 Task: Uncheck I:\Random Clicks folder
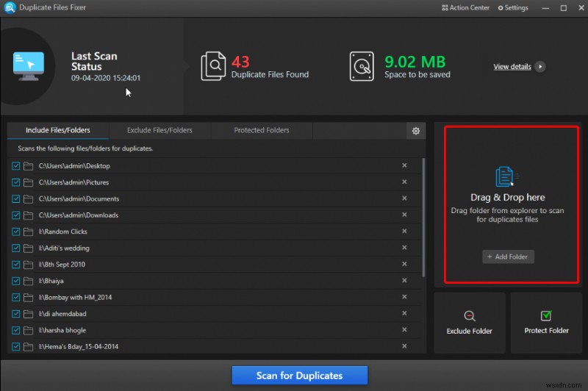coord(15,232)
